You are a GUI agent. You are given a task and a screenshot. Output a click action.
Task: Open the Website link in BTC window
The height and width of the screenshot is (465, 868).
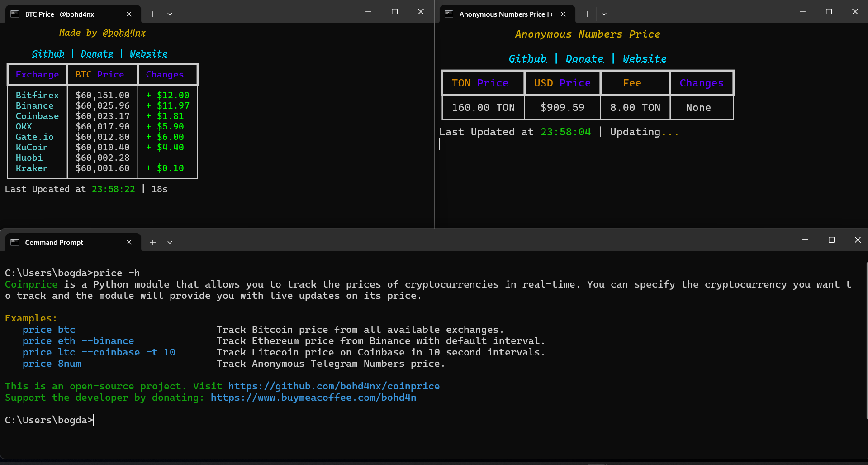(x=148, y=53)
